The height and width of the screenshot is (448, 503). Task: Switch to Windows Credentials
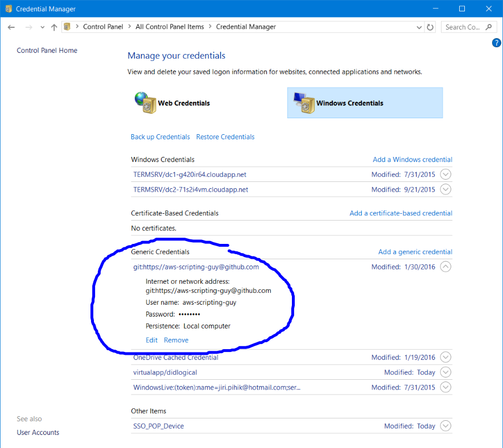[x=365, y=103]
